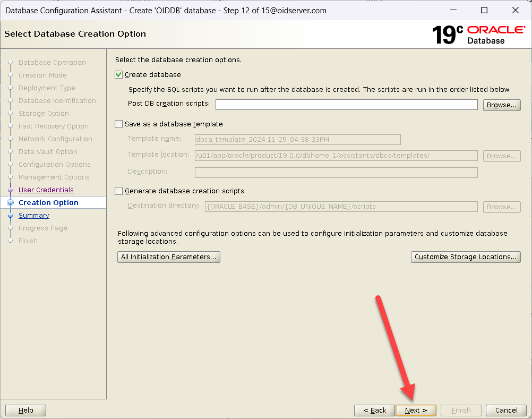Check the Create database checkbox

pyautogui.click(x=119, y=75)
